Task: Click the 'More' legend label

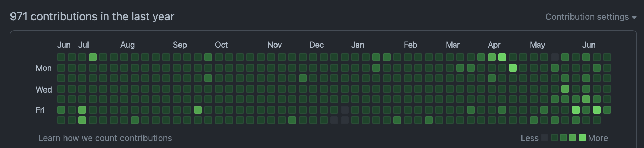Action: 598,138
